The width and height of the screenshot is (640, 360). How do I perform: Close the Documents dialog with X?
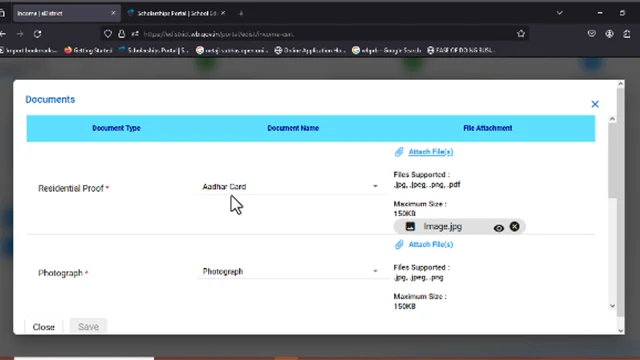click(595, 104)
